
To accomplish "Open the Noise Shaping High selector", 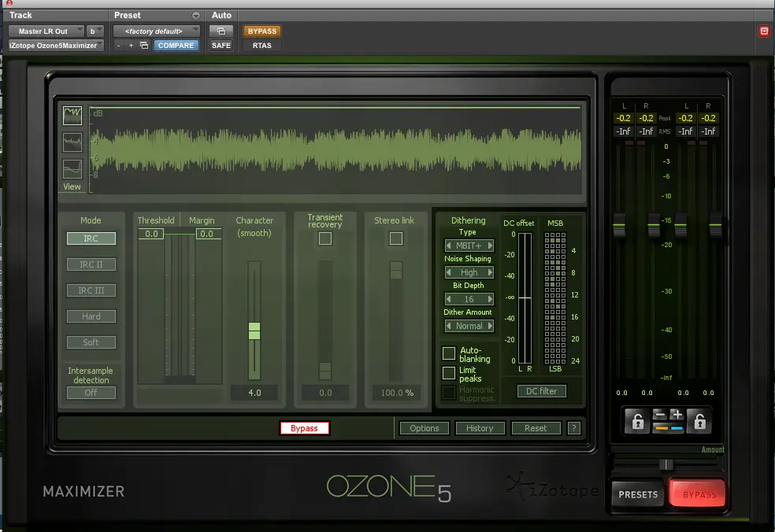I will pos(469,272).
